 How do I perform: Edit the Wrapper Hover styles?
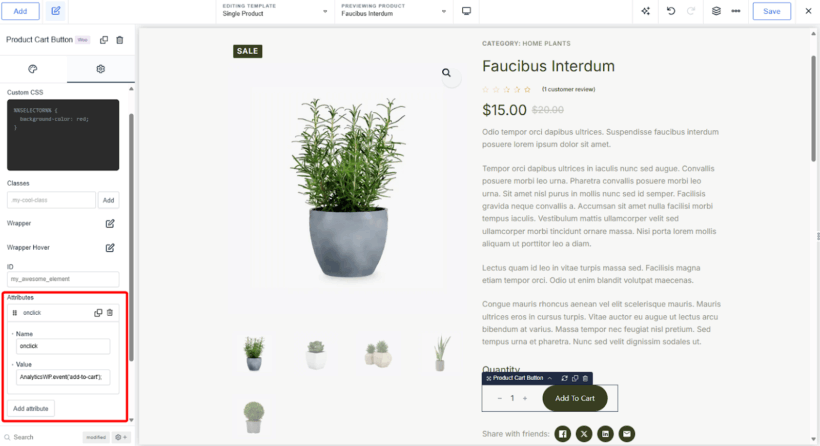click(x=110, y=248)
